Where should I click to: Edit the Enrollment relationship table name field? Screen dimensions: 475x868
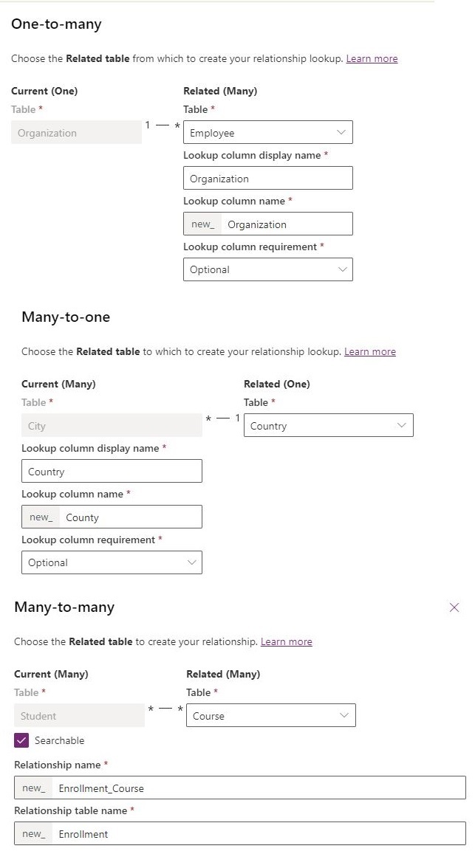pos(259,834)
